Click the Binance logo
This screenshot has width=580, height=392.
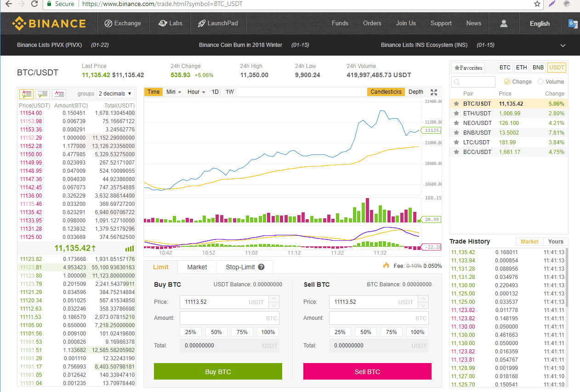click(49, 23)
